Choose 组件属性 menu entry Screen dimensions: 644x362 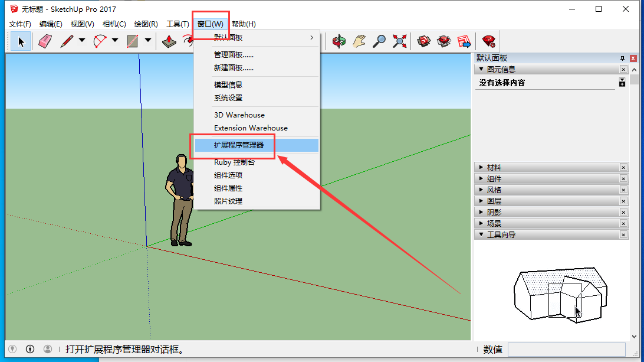pyautogui.click(x=257, y=188)
